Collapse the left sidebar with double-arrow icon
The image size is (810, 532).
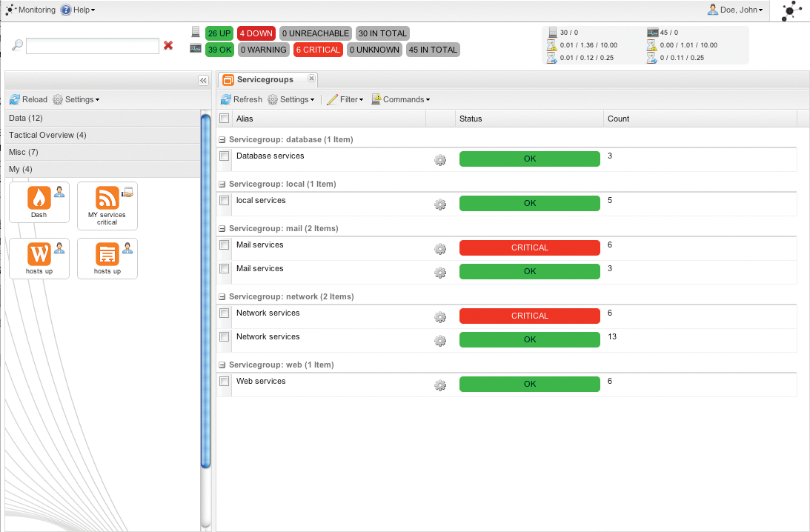coord(203,80)
